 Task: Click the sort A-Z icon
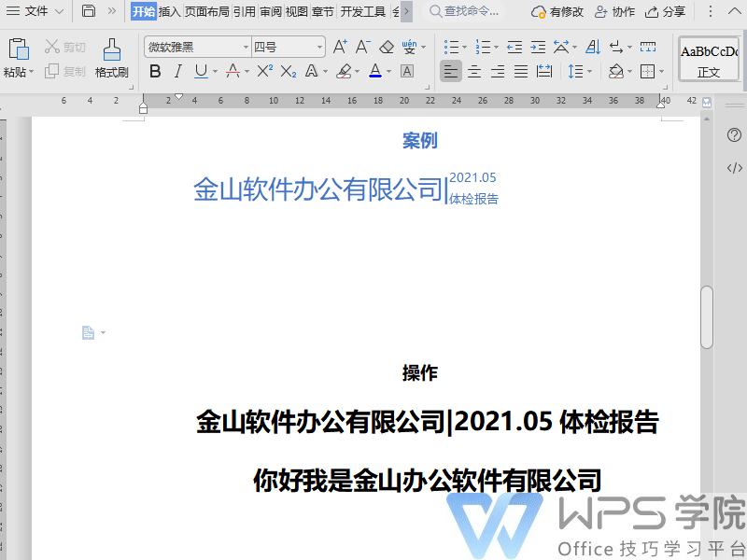click(593, 47)
